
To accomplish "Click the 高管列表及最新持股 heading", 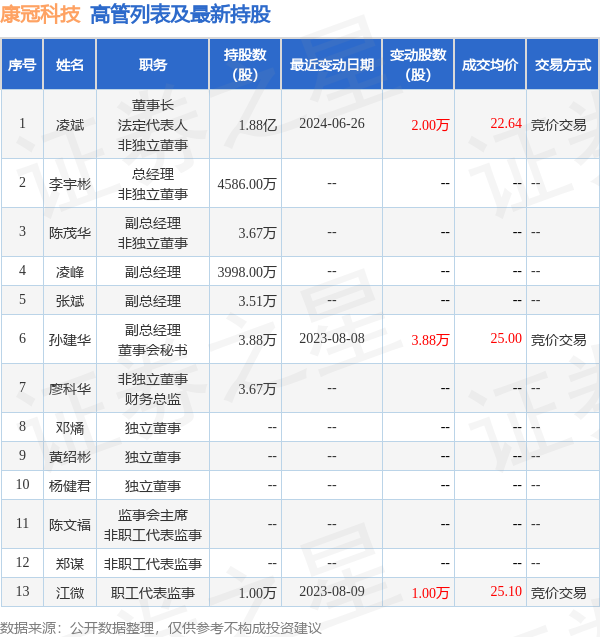I will (x=180, y=14).
